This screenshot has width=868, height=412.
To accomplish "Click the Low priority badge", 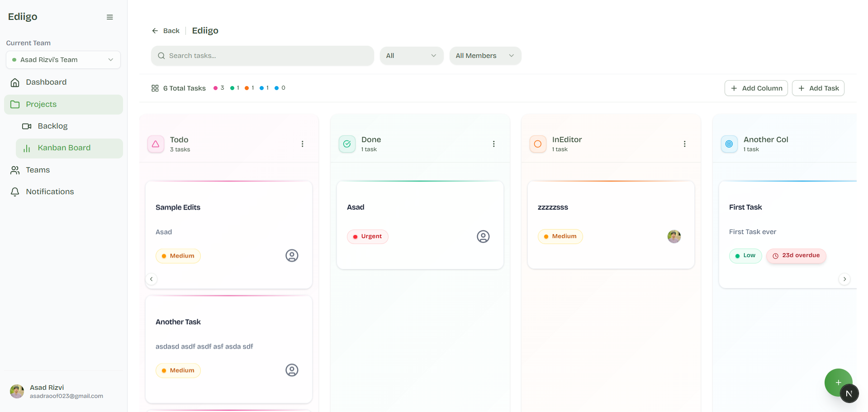I will (x=745, y=256).
